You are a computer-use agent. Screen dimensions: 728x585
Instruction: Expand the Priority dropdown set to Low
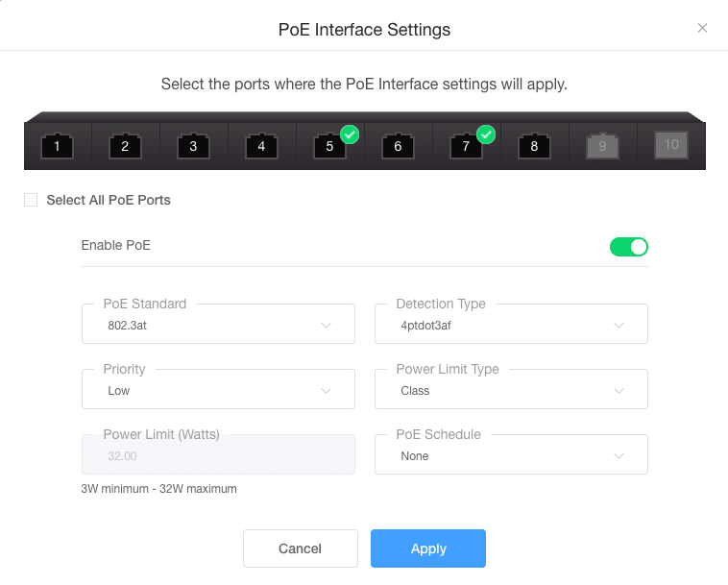click(x=218, y=389)
